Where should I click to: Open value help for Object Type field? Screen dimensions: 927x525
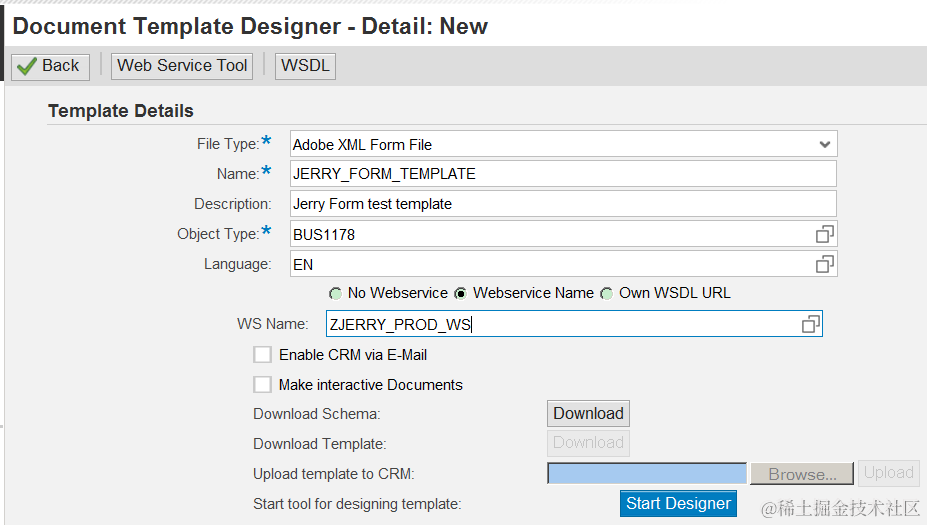coord(824,234)
